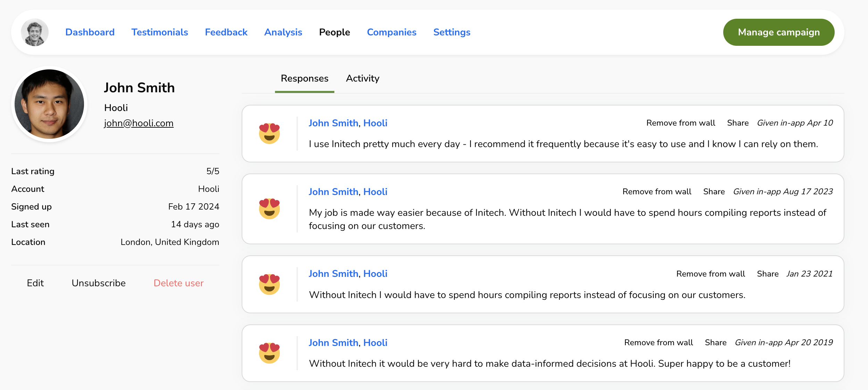Unsubscribe John Smith from emails
Viewport: 868px width, 390px height.
point(99,283)
